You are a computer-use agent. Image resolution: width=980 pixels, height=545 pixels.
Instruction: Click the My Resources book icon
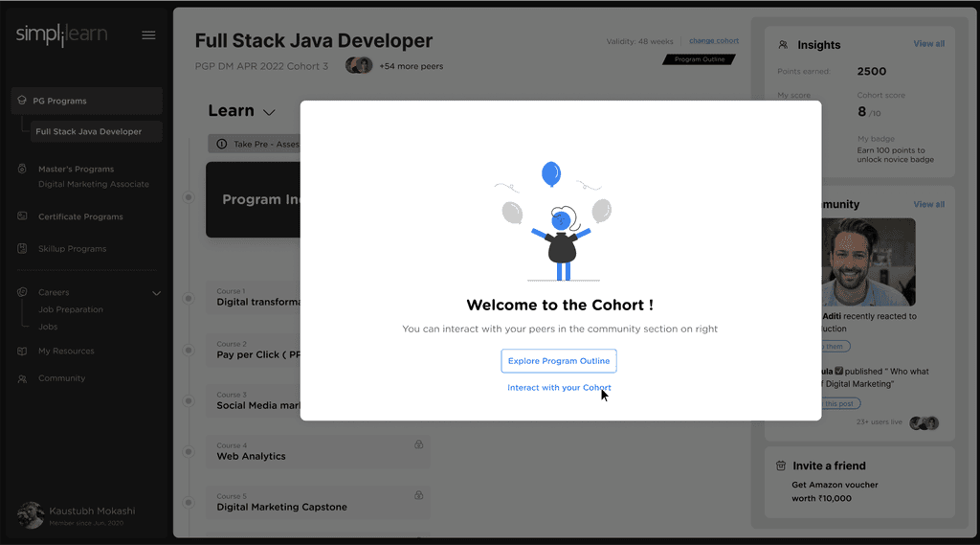tap(22, 351)
